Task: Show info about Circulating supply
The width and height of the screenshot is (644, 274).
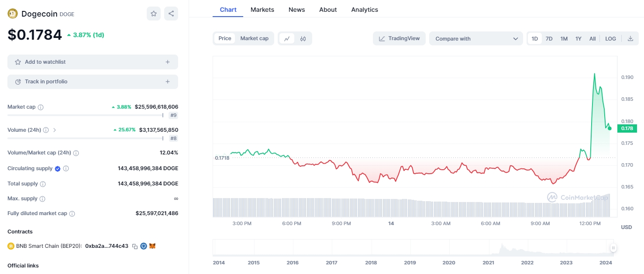Action: tap(66, 168)
